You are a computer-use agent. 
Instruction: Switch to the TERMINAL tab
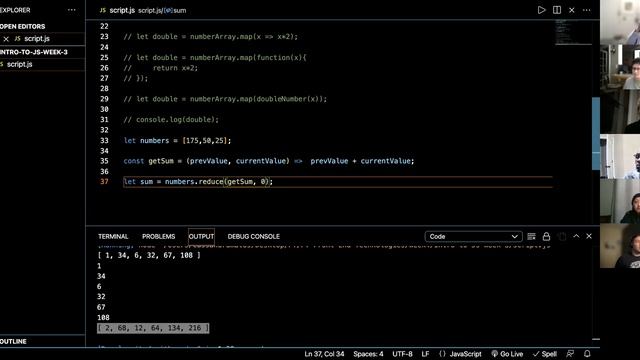pos(113,237)
